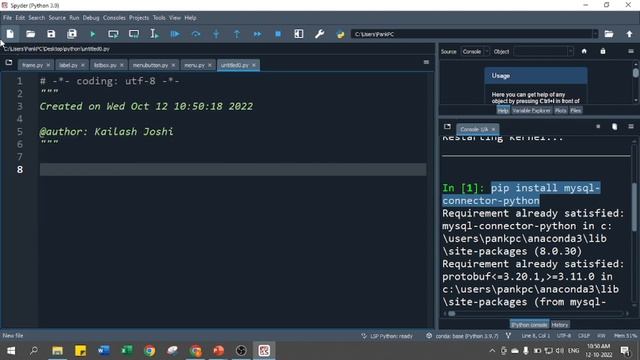Screen dimensions: 640x360
Task: Switch to the menu.py tab
Action: (x=194, y=65)
